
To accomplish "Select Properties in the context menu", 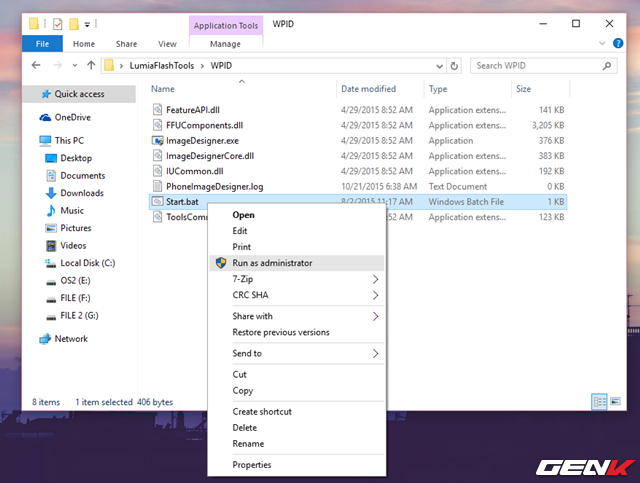I will coord(252,465).
